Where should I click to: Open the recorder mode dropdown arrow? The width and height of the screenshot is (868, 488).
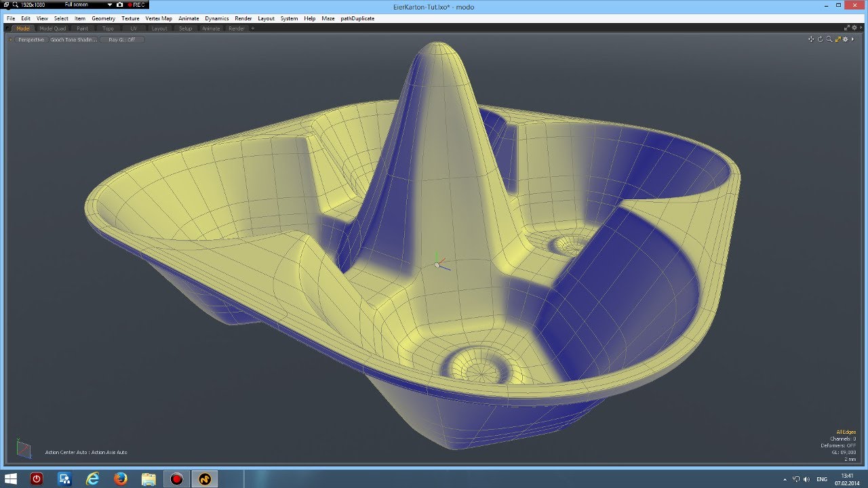(x=110, y=5)
